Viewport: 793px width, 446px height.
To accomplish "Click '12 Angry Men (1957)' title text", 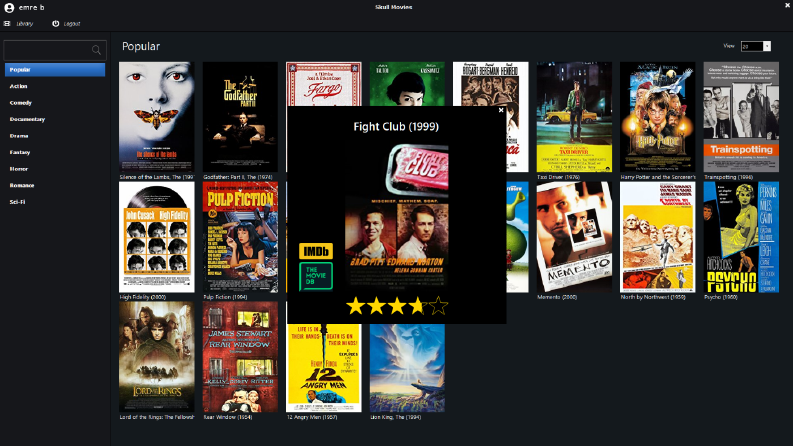I will click(x=311, y=417).
